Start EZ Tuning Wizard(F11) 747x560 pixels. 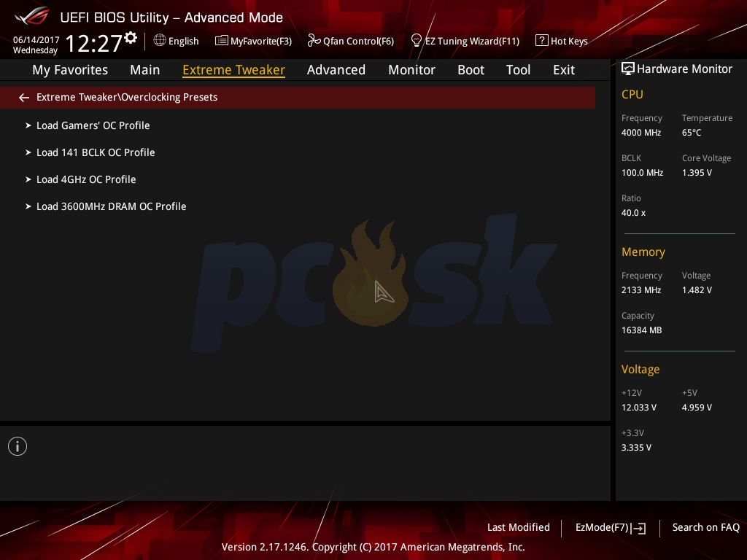point(472,41)
